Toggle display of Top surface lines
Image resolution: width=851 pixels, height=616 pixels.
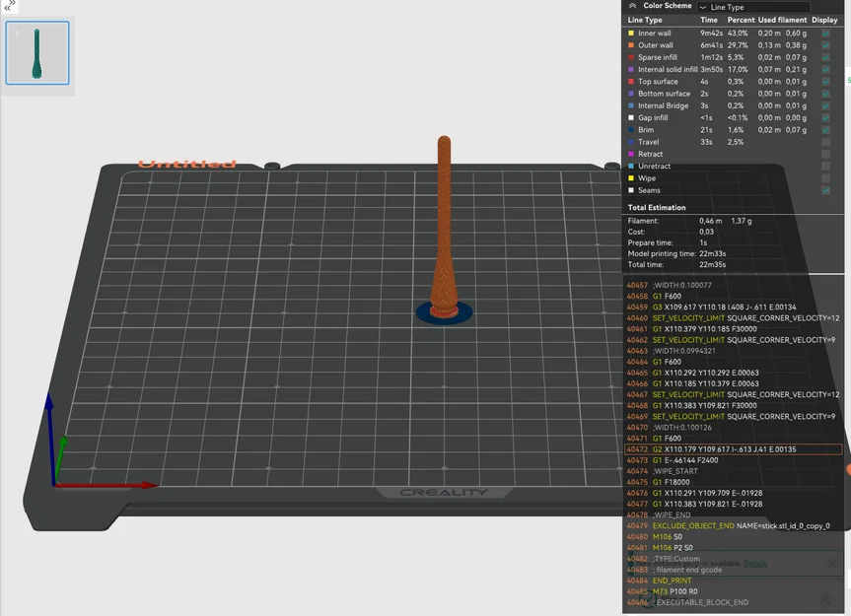point(825,82)
